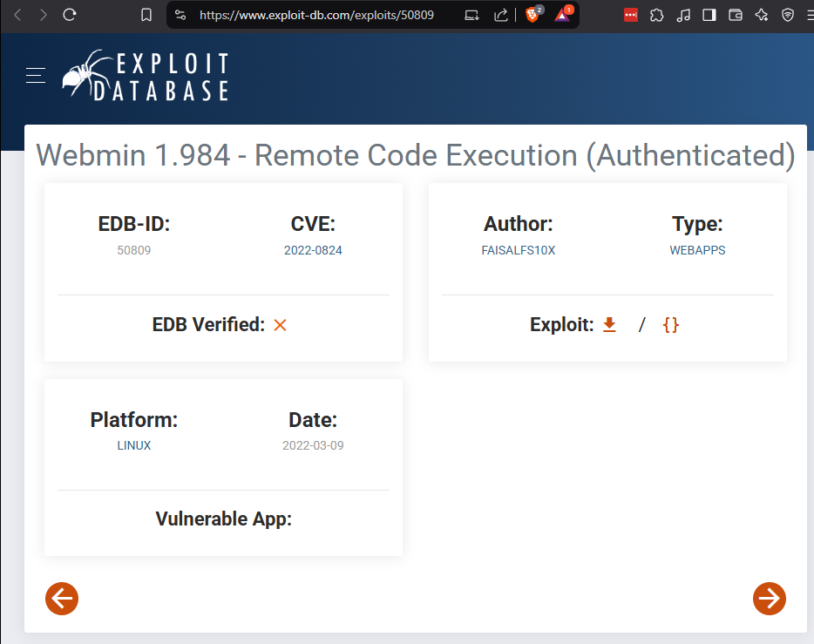
Task: Open Brave Shields lion icon
Action: click(x=532, y=15)
